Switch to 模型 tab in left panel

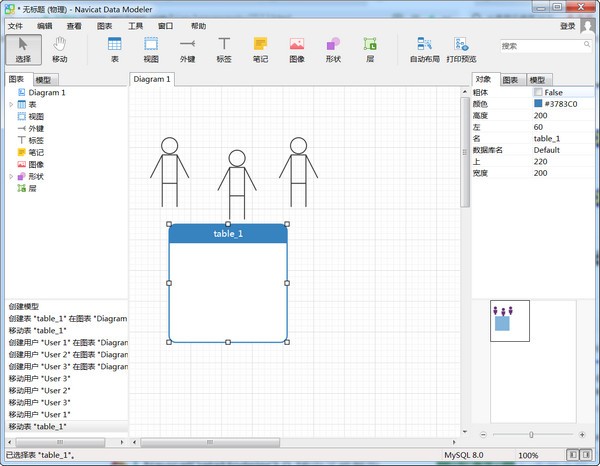(44, 80)
